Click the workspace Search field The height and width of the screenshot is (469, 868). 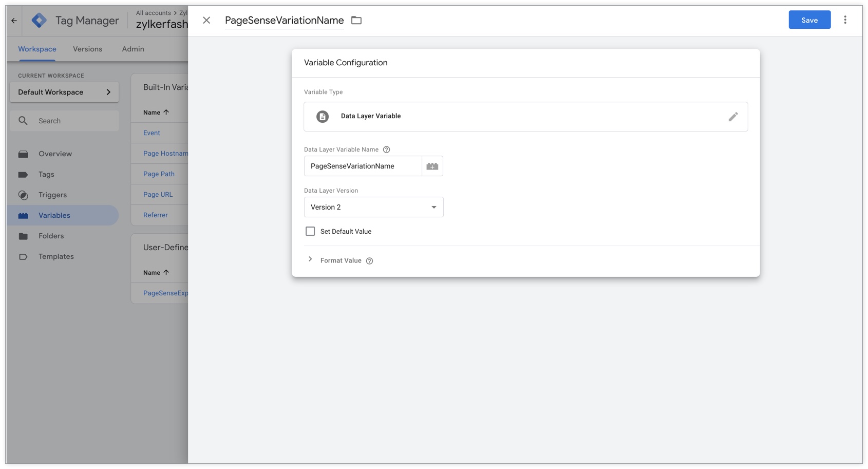(x=72, y=121)
